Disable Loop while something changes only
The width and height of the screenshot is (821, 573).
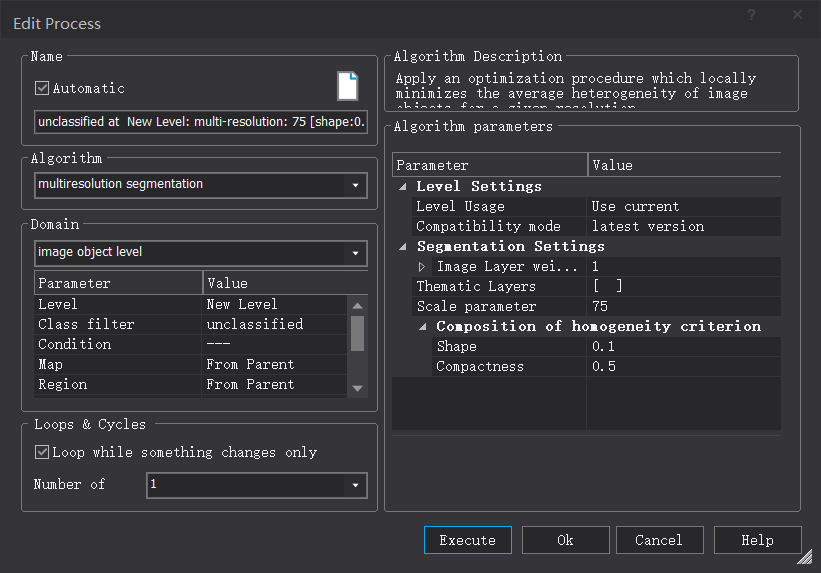pos(42,452)
